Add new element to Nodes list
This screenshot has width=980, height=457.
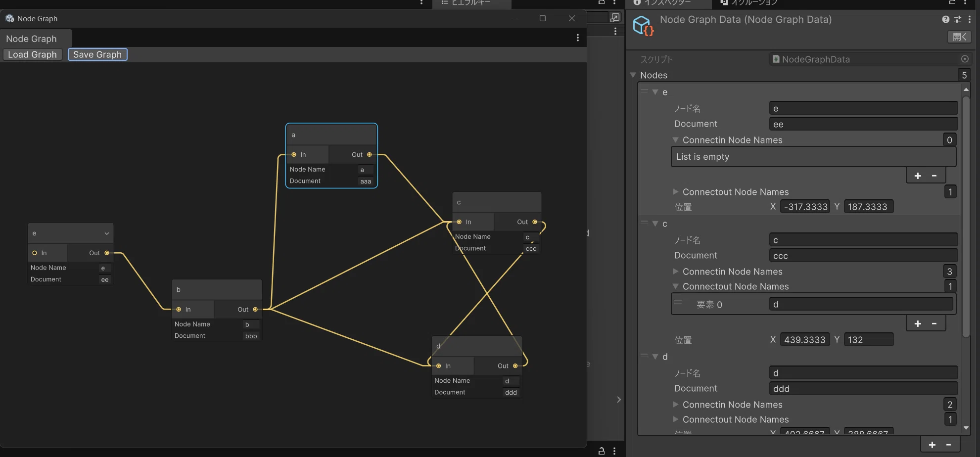point(932,445)
